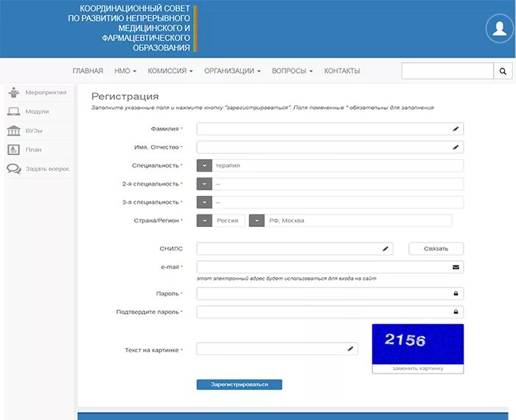Open the КОМИССИЯ menu dropdown
The height and width of the screenshot is (420, 516).
pyautogui.click(x=170, y=71)
